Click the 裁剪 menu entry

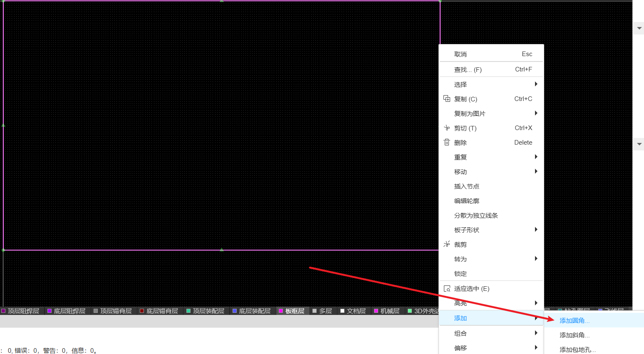point(491,244)
